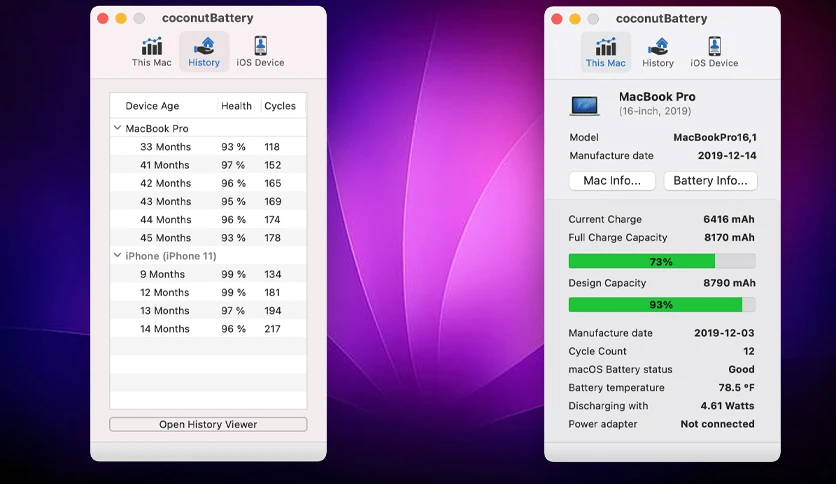Click the Cycle Count value 12
The image size is (836, 484).
pyautogui.click(x=749, y=351)
